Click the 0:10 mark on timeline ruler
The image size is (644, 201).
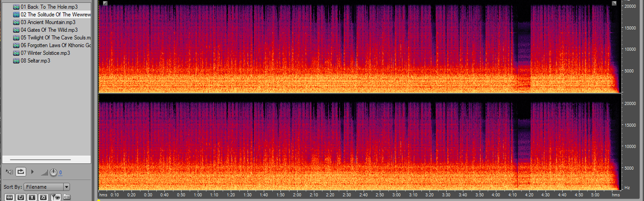point(115,194)
